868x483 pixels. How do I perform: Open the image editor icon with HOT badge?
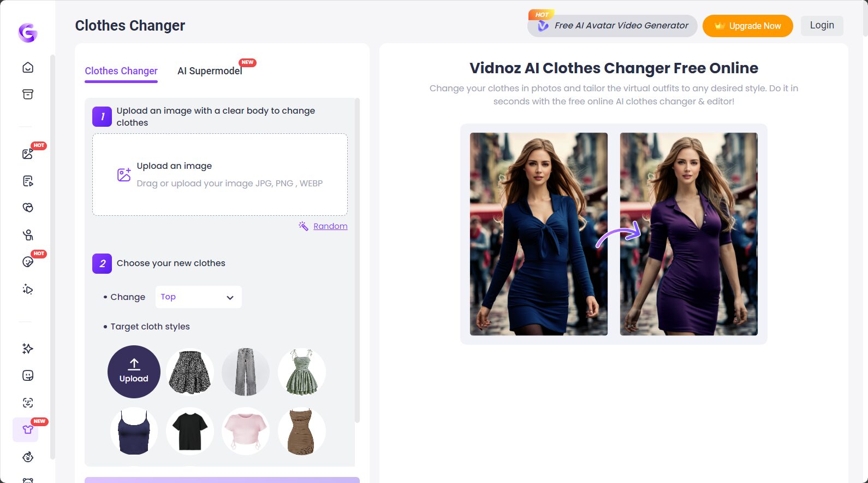(28, 154)
